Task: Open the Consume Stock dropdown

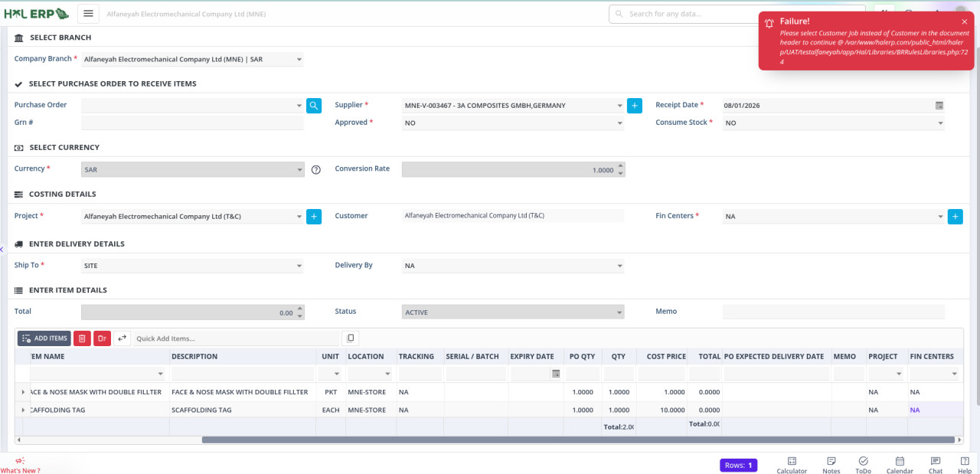Action: 939,123
